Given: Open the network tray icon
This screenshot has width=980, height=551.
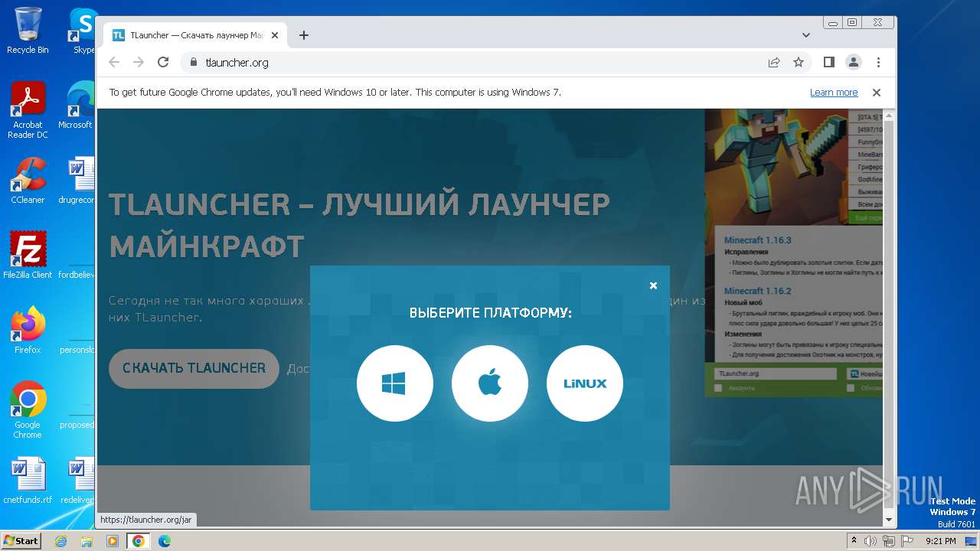Looking at the screenshot, I should point(889,541).
